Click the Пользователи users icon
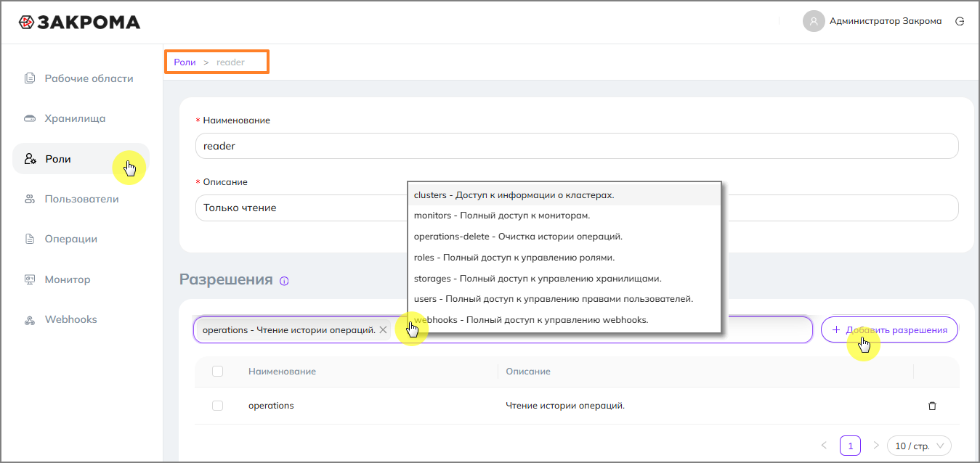This screenshot has width=980, height=463. pos(30,199)
